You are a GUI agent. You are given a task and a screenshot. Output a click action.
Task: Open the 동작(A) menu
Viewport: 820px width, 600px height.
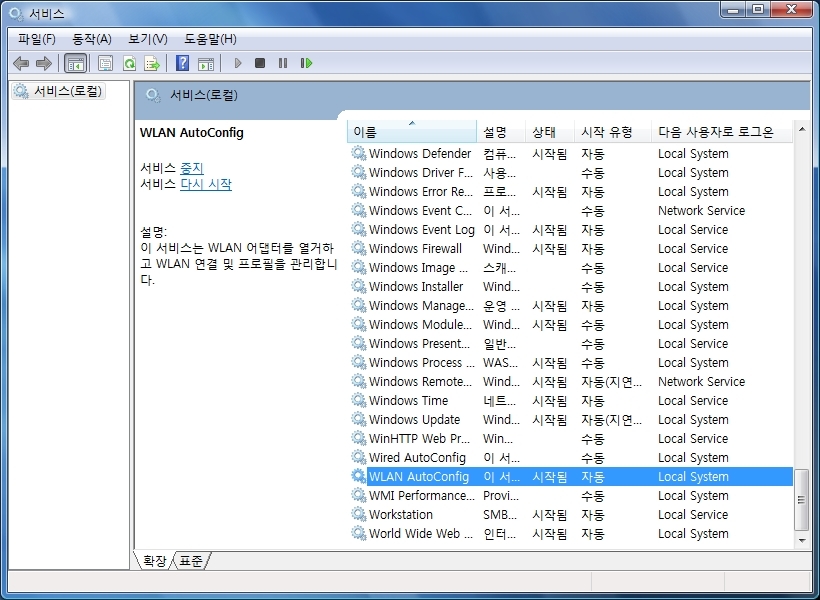pyautogui.click(x=92, y=39)
